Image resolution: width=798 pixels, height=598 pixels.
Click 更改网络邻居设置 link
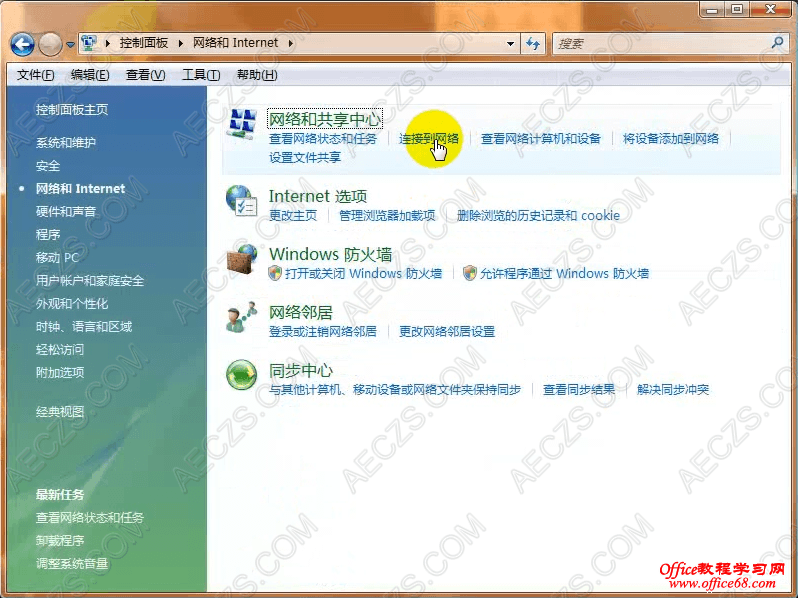tap(447, 332)
